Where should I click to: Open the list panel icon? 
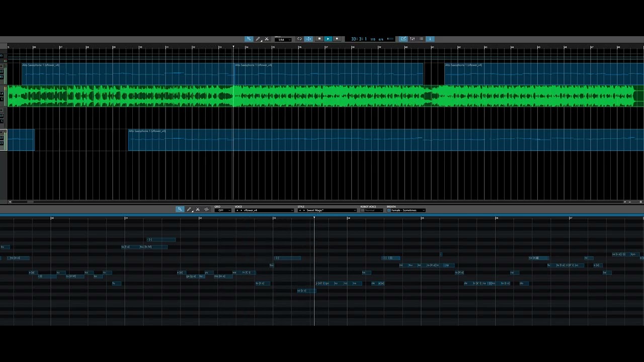(421, 39)
